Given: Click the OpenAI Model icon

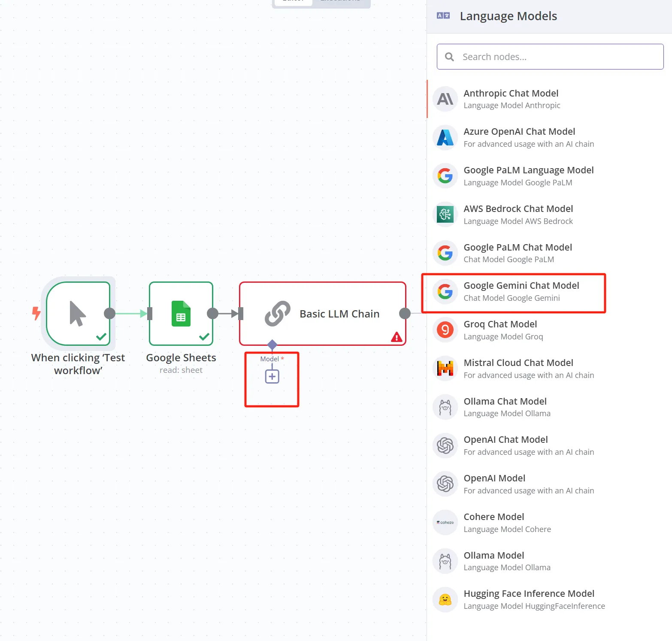Looking at the screenshot, I should (x=445, y=484).
